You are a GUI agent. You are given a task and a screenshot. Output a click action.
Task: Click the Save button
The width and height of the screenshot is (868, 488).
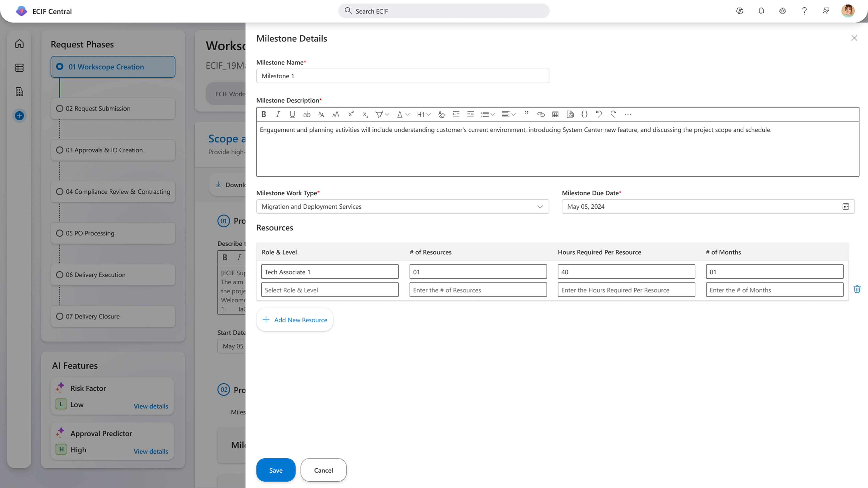point(275,470)
